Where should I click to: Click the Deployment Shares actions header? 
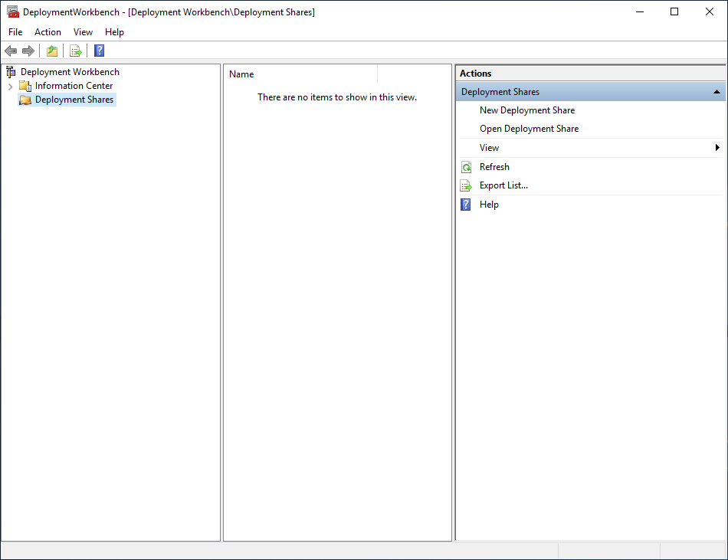point(591,92)
